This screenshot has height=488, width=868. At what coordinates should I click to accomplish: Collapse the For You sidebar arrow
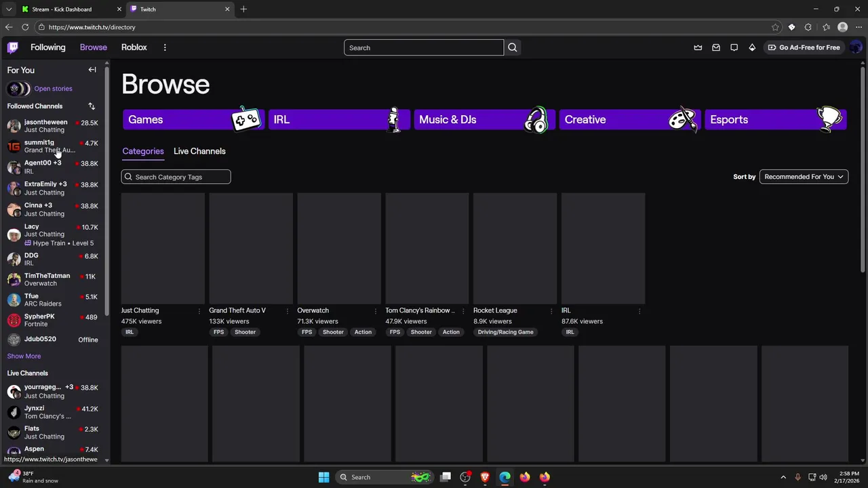(x=92, y=70)
